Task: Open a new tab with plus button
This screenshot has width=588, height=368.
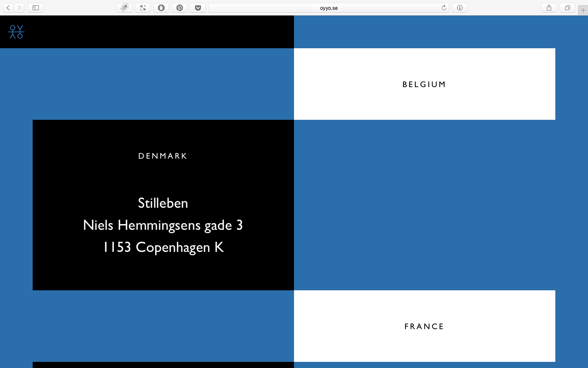Action: click(x=583, y=10)
